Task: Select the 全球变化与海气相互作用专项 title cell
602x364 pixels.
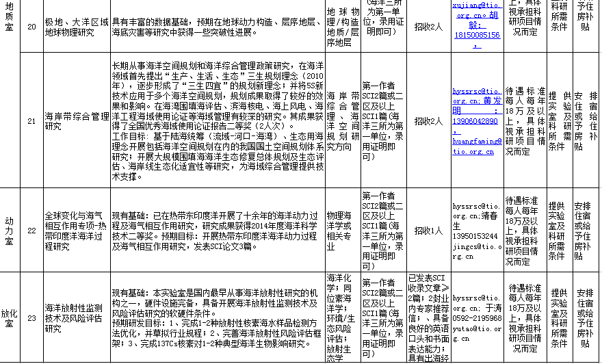Action: pos(77,231)
